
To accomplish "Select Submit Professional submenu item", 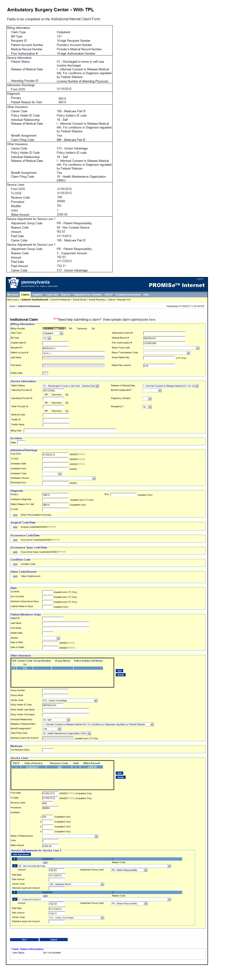I will [60, 299].
